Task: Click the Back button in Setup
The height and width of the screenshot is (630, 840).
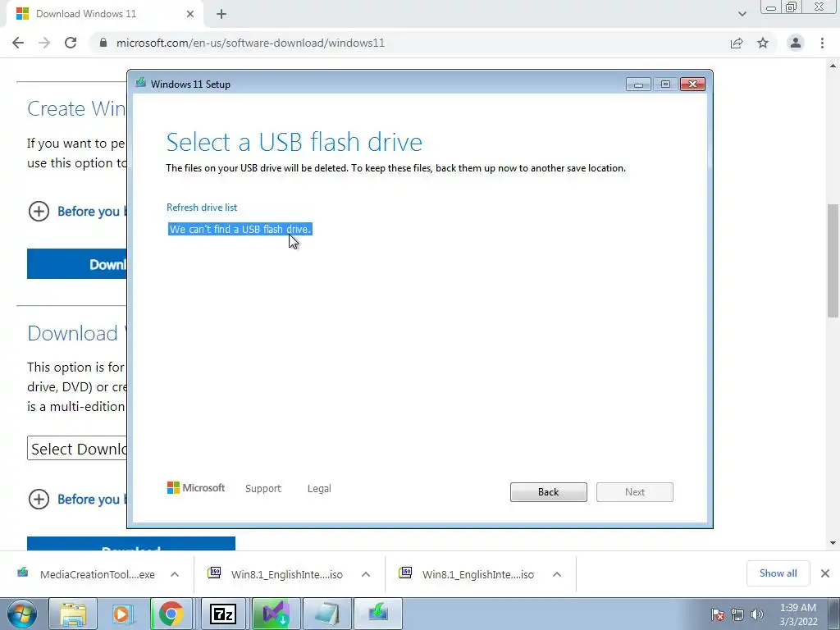Action: (548, 492)
